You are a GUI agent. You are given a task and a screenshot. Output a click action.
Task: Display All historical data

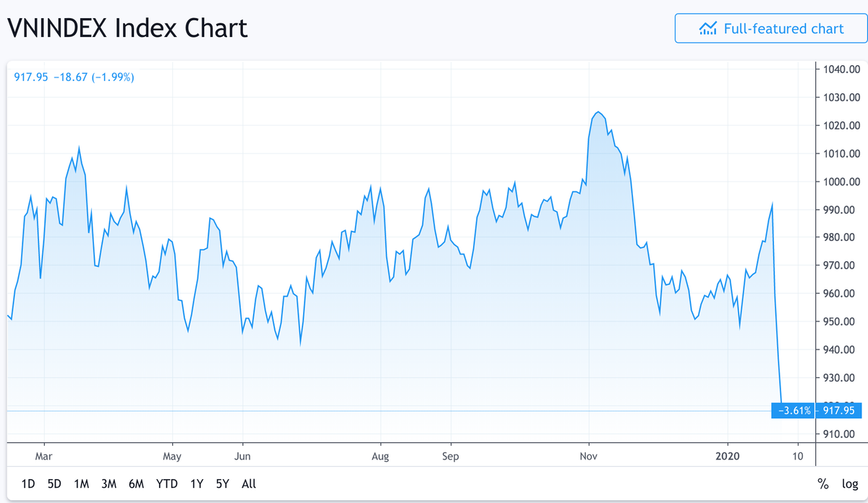click(248, 483)
